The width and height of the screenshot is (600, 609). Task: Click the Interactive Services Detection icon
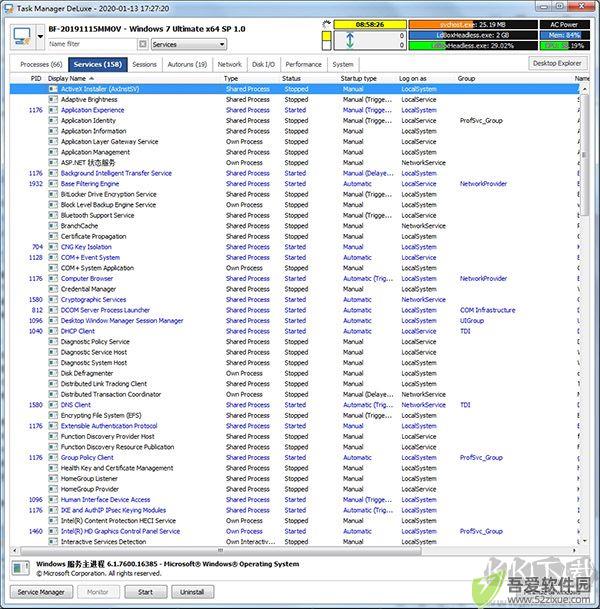[53, 542]
